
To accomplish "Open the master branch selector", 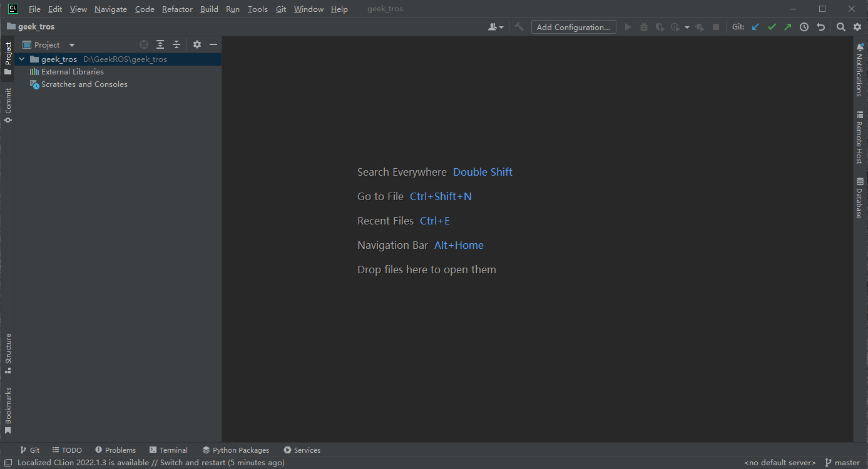I will click(x=842, y=463).
